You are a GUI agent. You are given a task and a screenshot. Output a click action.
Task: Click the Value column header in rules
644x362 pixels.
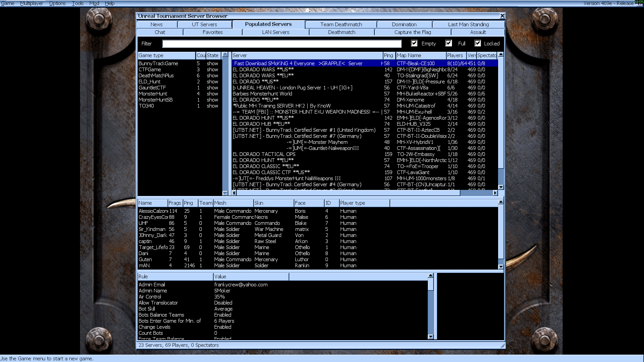251,277
